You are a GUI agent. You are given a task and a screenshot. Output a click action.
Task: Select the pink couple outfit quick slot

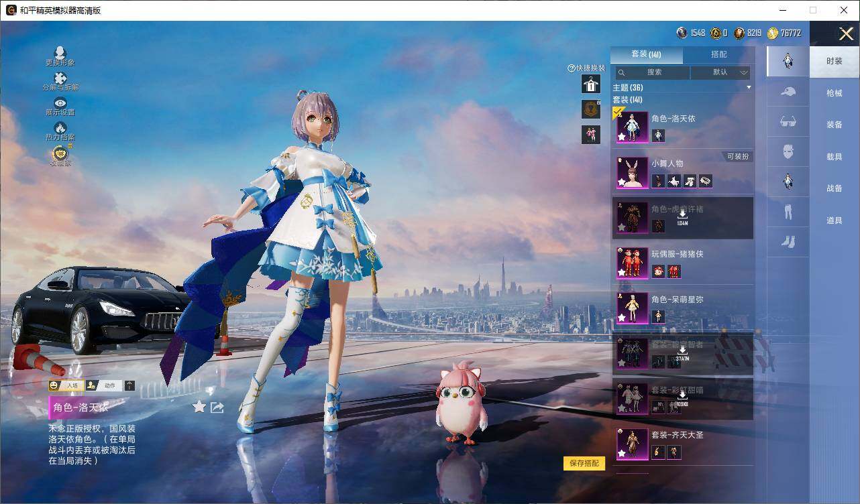click(591, 135)
